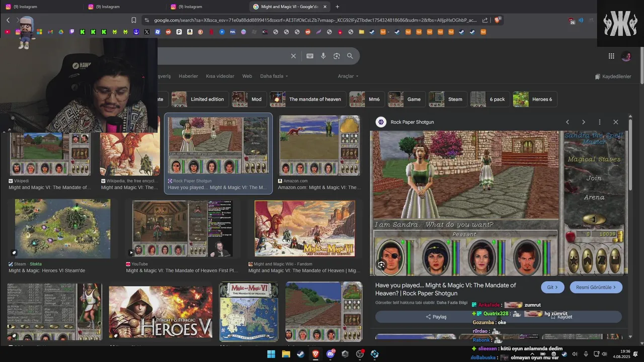Screen dimensions: 644x362
Task: Open Steam from the taskbar
Action: click(x=300, y=354)
